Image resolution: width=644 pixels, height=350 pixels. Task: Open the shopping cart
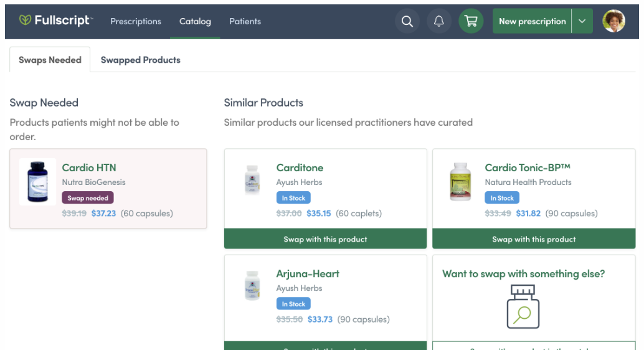(471, 21)
